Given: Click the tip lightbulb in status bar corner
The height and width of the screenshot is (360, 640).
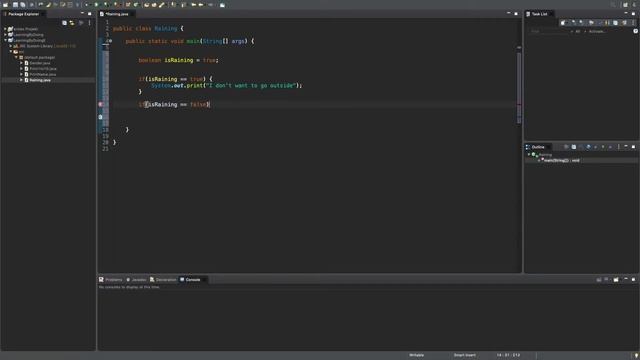Looking at the screenshot, I should (636, 356).
